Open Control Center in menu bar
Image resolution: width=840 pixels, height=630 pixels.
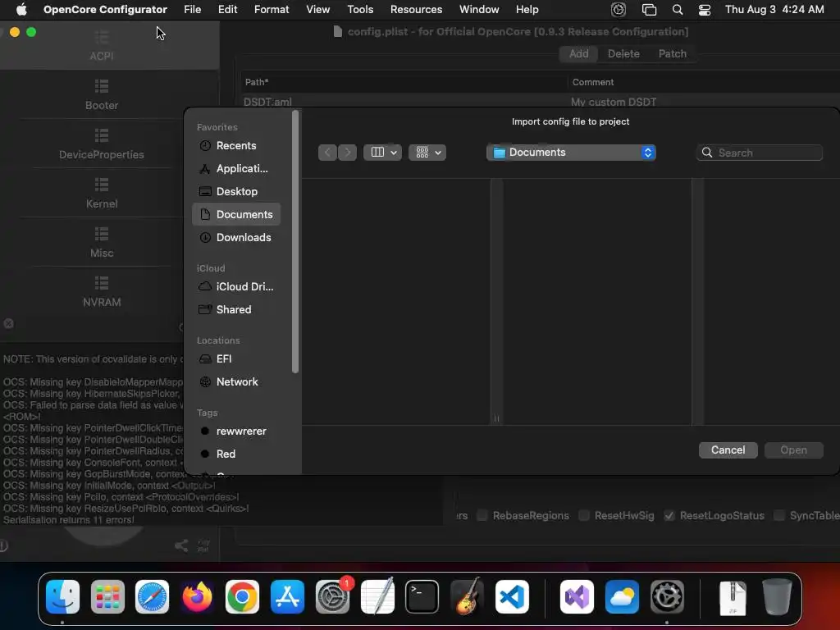[x=705, y=10]
